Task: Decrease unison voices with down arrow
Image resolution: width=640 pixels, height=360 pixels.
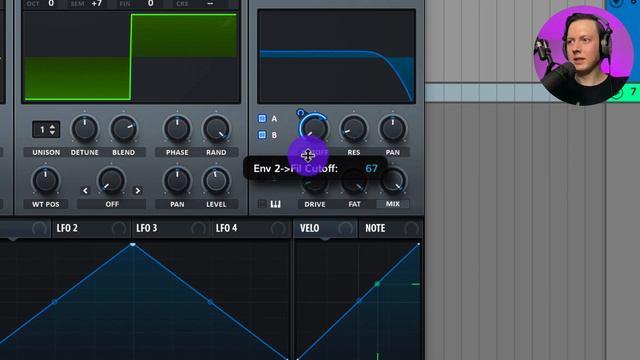Action: [52, 132]
